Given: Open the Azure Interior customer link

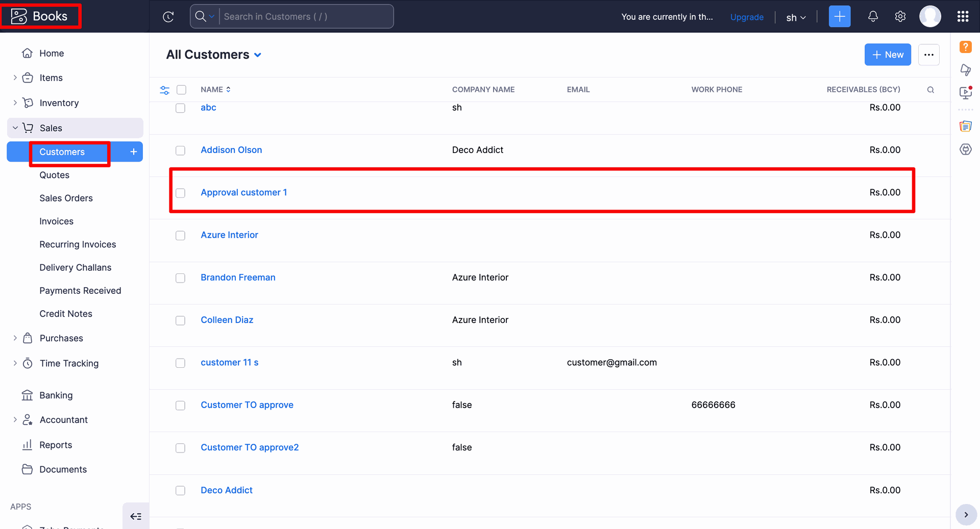Looking at the screenshot, I should click(229, 235).
